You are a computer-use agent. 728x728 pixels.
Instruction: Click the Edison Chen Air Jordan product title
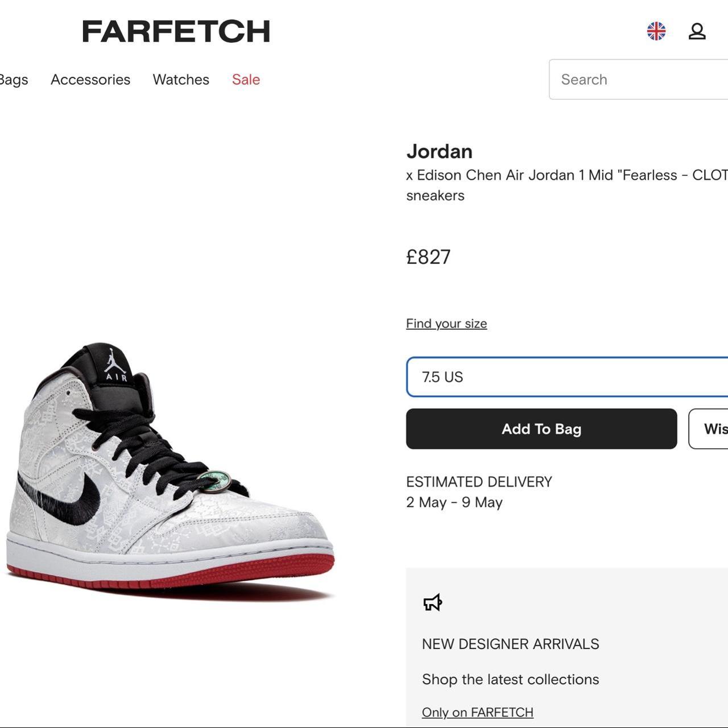coord(566,175)
